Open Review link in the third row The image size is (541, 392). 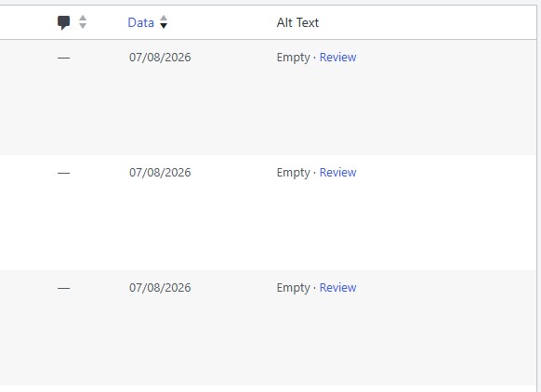pos(337,288)
